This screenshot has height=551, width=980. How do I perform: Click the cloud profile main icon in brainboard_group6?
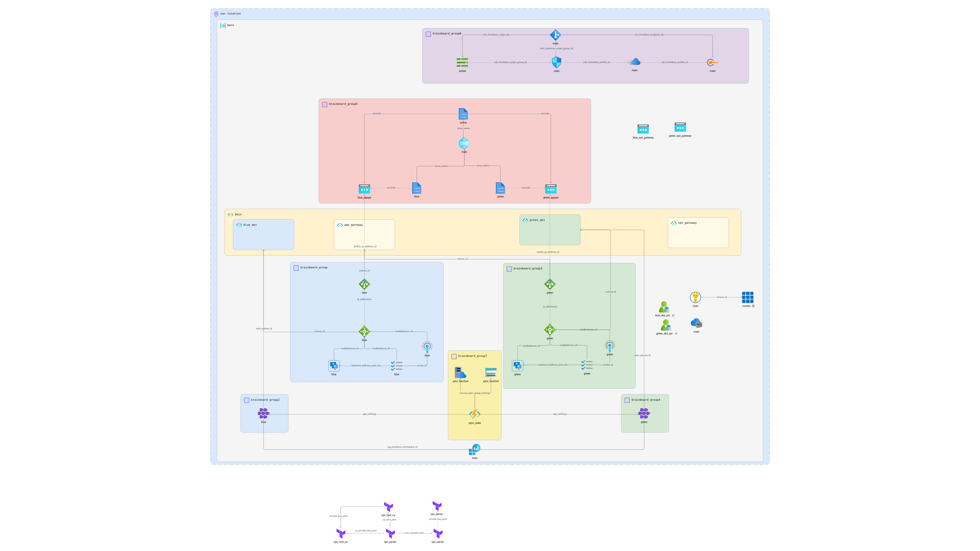point(634,62)
